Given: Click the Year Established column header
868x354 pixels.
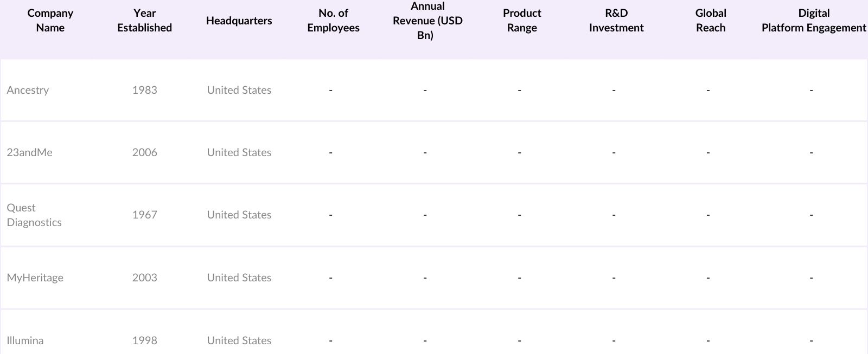Looking at the screenshot, I should pos(144,21).
